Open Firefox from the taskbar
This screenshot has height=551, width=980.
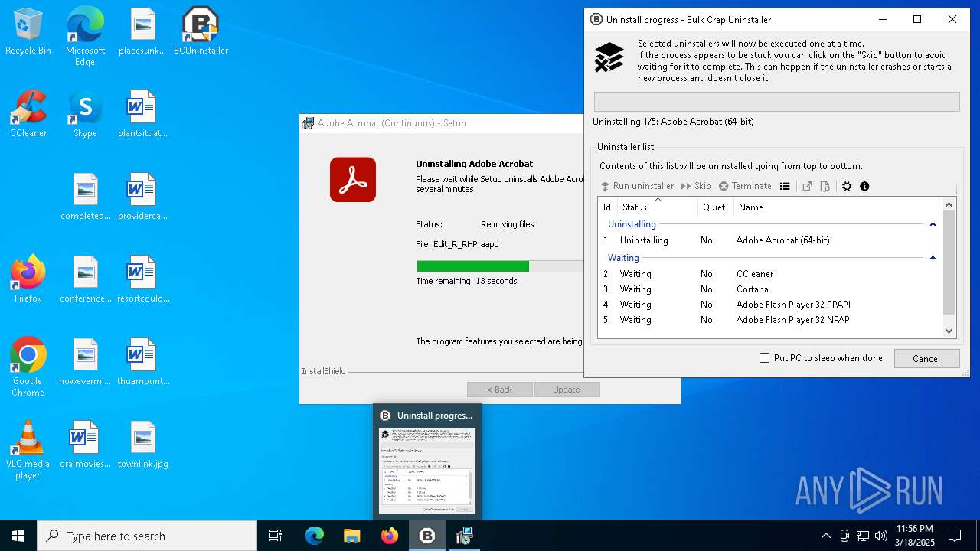click(389, 536)
